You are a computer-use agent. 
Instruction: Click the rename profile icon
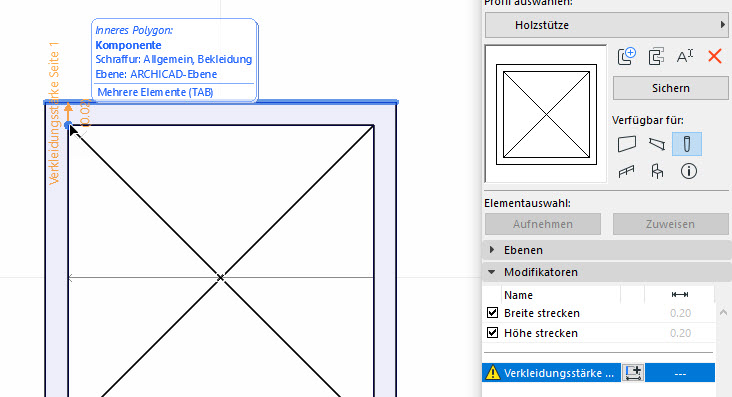click(x=685, y=57)
